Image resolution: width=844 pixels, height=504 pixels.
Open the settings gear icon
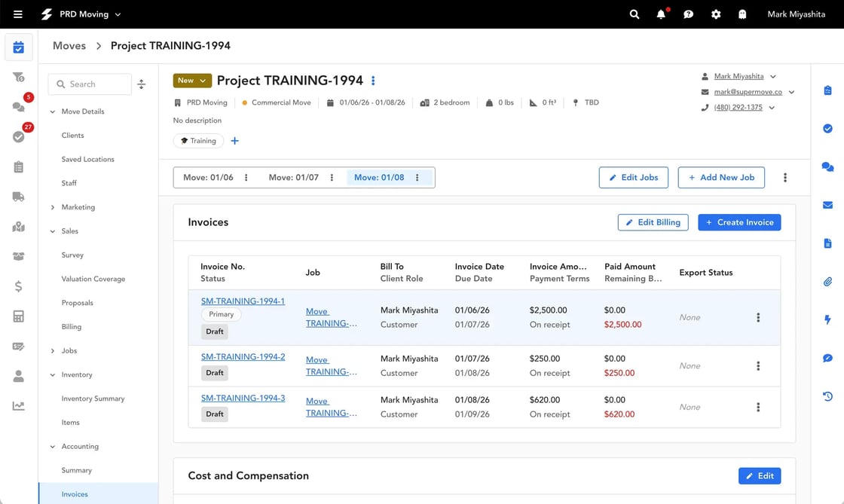tap(716, 14)
